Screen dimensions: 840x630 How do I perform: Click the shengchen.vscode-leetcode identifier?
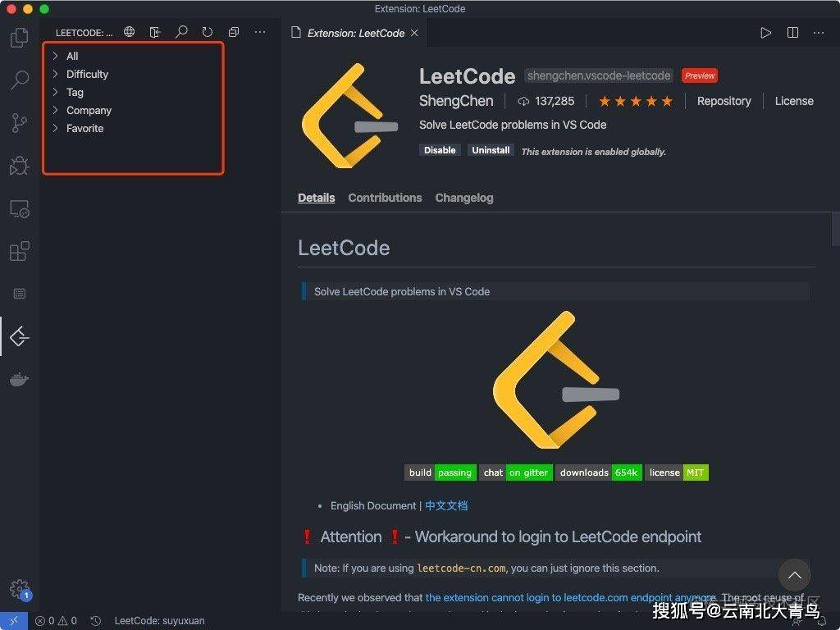(x=598, y=75)
